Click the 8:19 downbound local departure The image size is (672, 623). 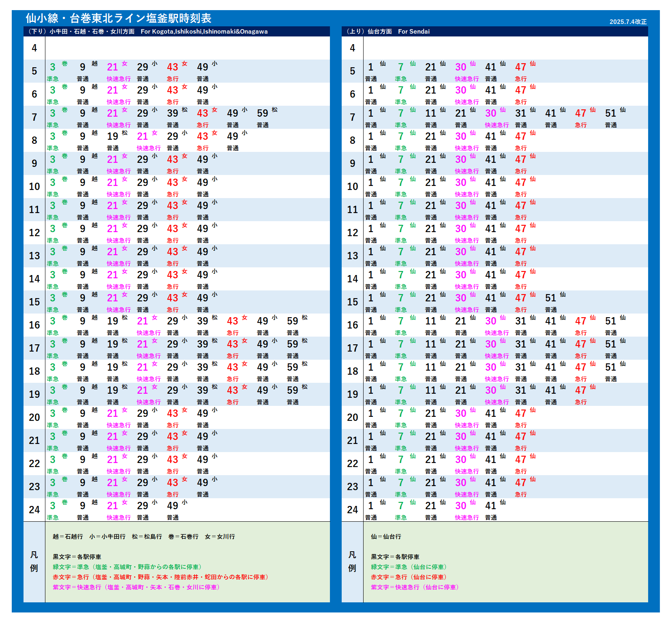(x=113, y=137)
